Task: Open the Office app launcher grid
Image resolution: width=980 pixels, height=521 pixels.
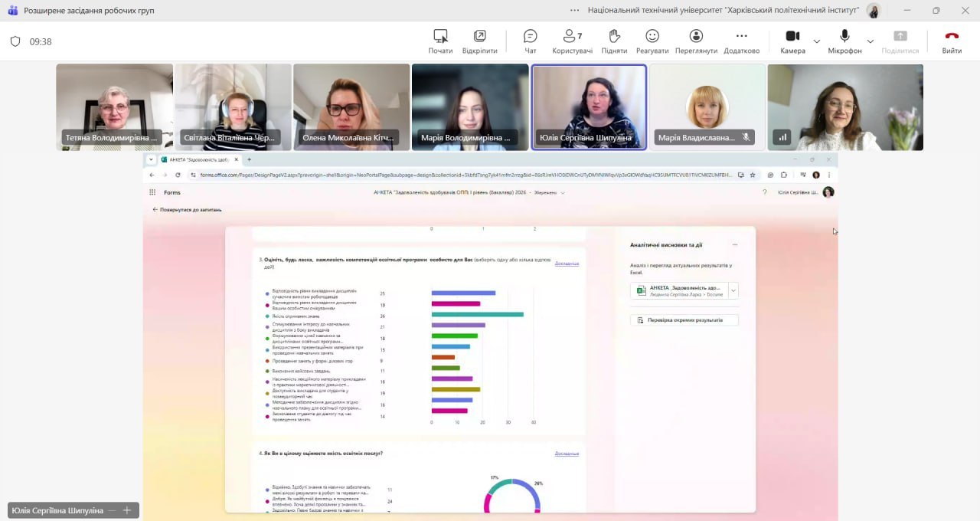Action: 152,192
